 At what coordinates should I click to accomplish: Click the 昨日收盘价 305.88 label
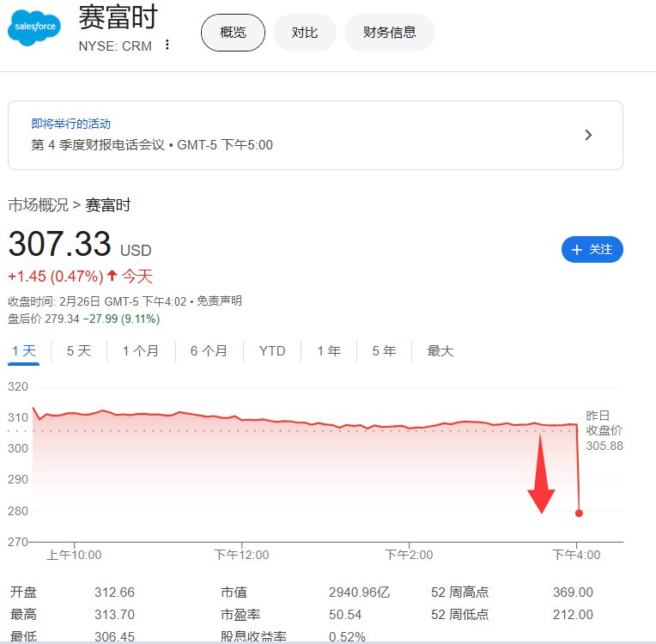604,430
